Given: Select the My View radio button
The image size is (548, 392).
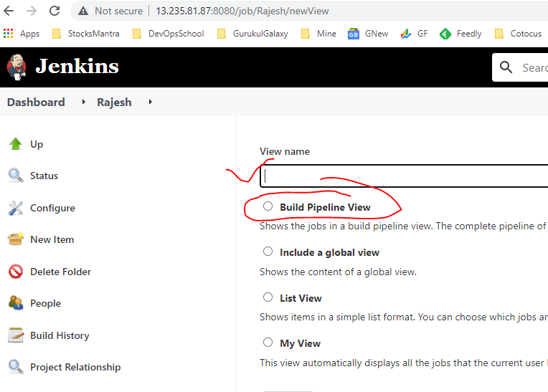Looking at the screenshot, I should pos(268,343).
